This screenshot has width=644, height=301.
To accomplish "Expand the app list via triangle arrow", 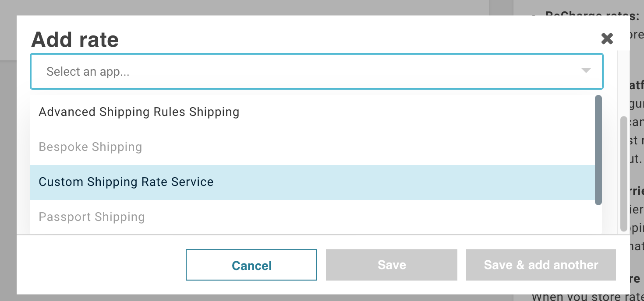I will [586, 70].
